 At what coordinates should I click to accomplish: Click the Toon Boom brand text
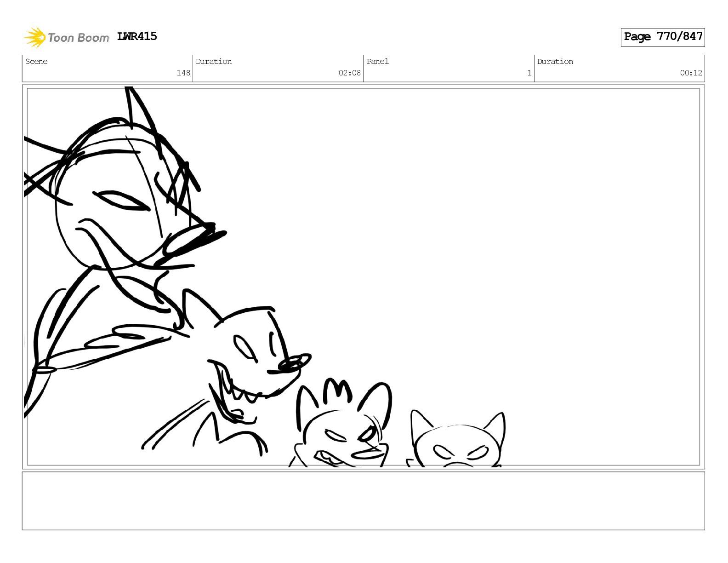[x=78, y=38]
